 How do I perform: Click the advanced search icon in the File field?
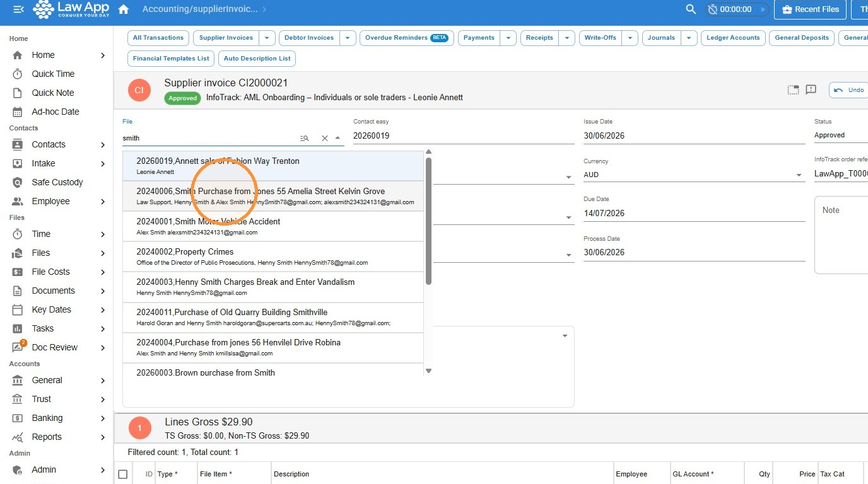coord(305,138)
